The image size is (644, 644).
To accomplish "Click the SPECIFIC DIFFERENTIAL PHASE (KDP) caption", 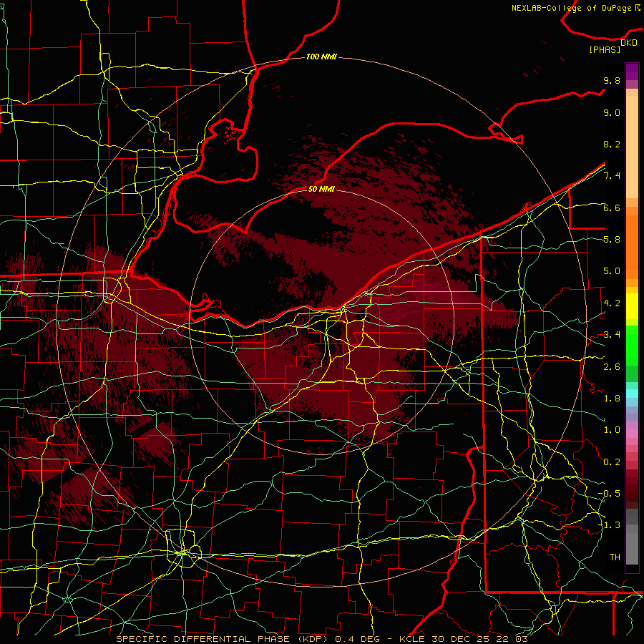I will 223,639.
